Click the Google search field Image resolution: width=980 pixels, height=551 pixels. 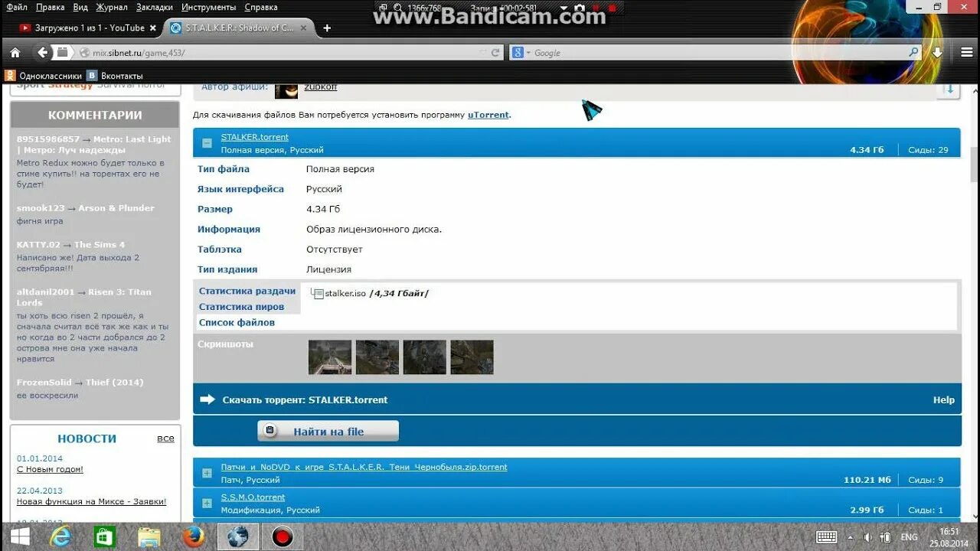[716, 53]
